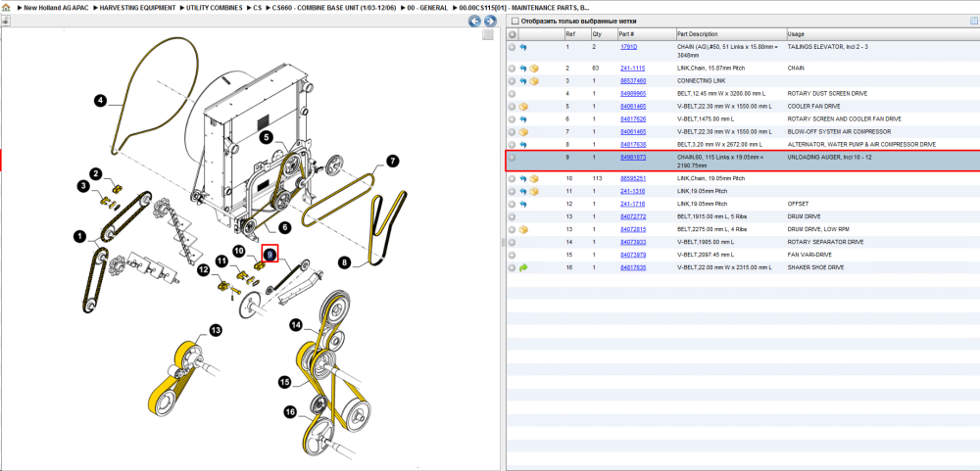Click box icon in ref 7 row

[x=523, y=132]
